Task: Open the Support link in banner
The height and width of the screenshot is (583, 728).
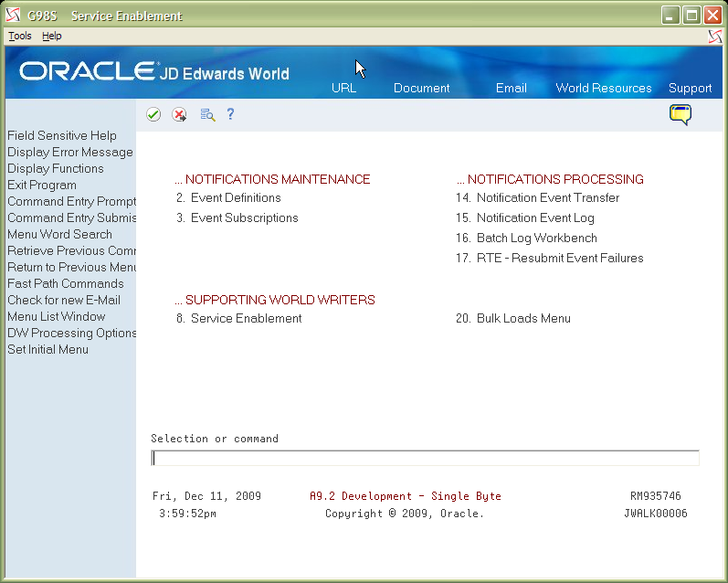Action: (x=690, y=89)
